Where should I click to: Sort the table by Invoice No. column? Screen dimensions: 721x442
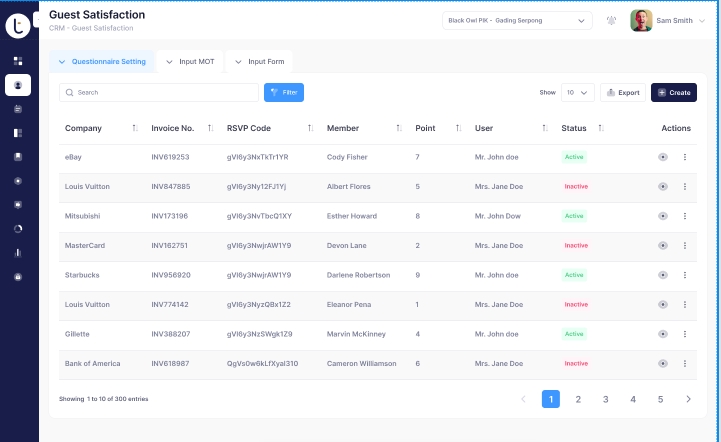(x=210, y=128)
